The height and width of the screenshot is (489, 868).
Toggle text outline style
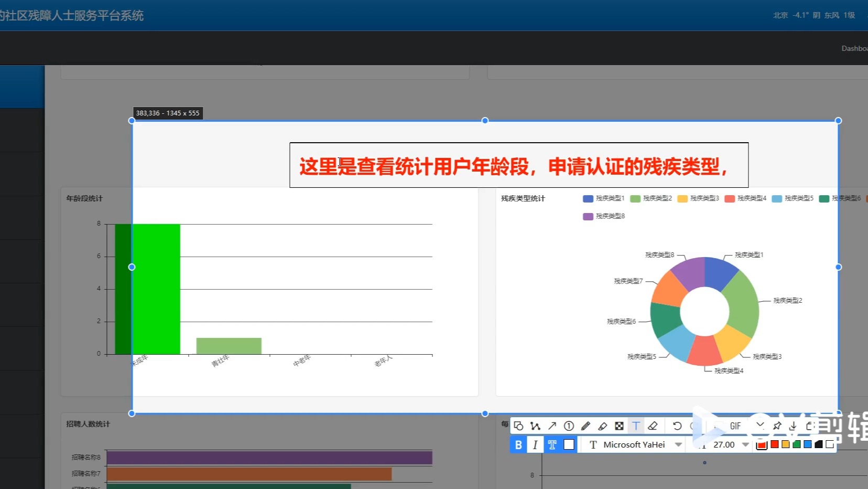[x=552, y=445]
